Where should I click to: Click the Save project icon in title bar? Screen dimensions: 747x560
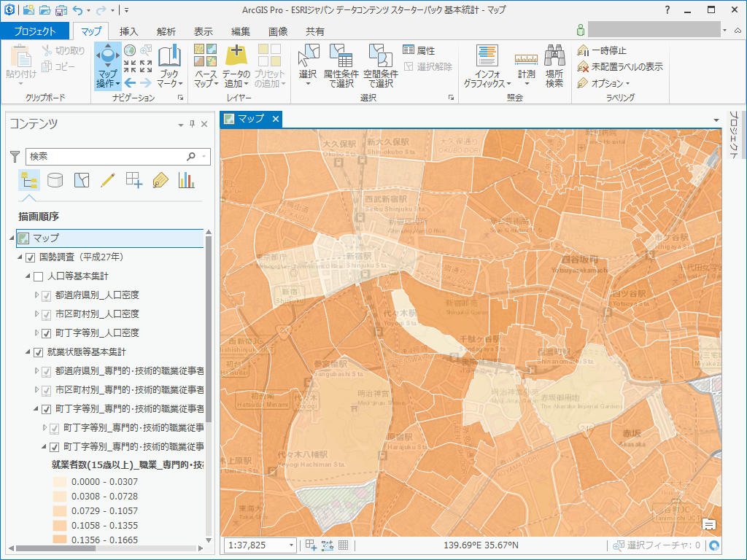click(61, 9)
